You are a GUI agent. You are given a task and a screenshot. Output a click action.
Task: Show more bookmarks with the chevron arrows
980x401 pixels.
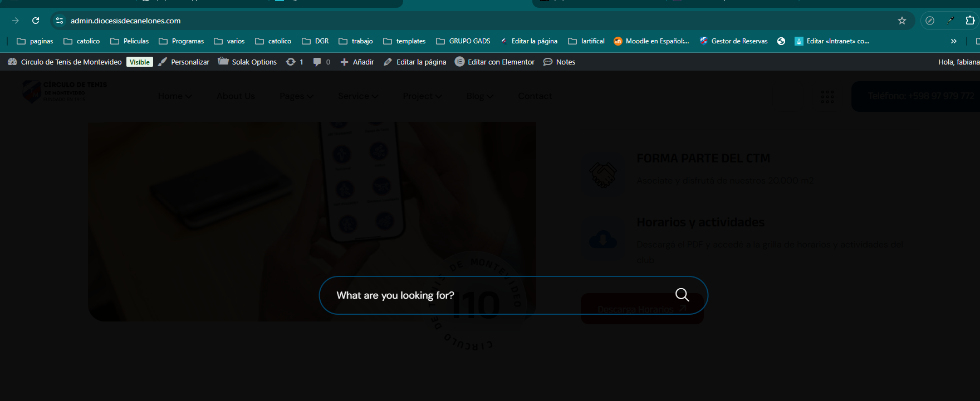(x=953, y=41)
